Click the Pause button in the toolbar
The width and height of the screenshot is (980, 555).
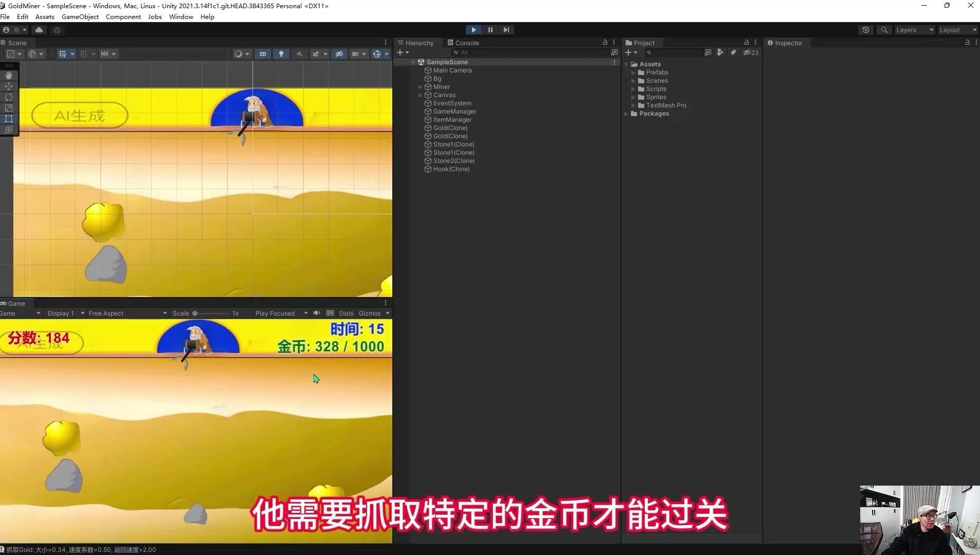(x=490, y=30)
